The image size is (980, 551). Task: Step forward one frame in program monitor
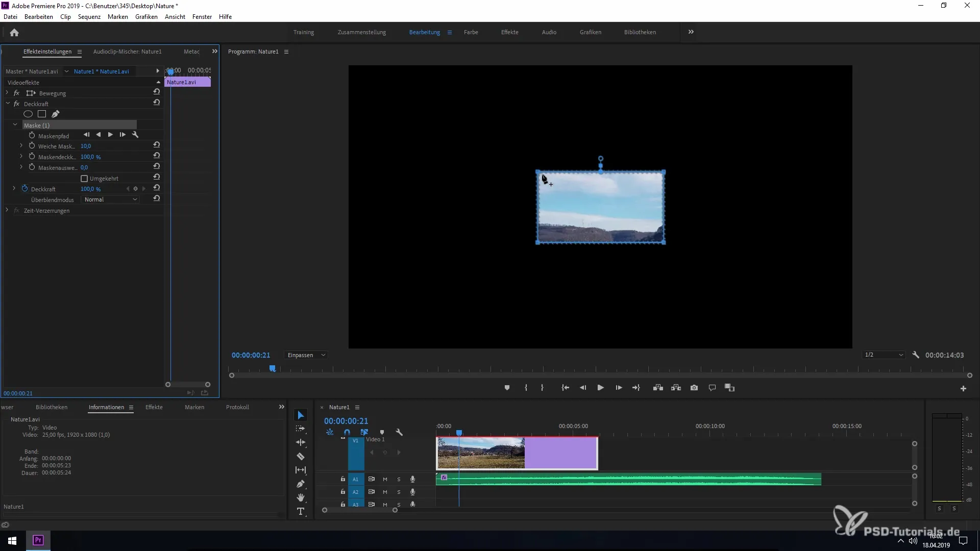pos(619,388)
